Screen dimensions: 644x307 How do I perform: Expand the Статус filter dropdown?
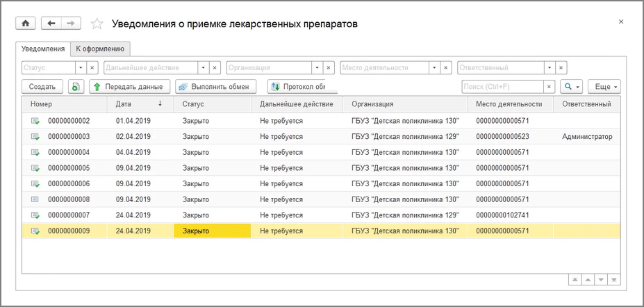[81, 68]
